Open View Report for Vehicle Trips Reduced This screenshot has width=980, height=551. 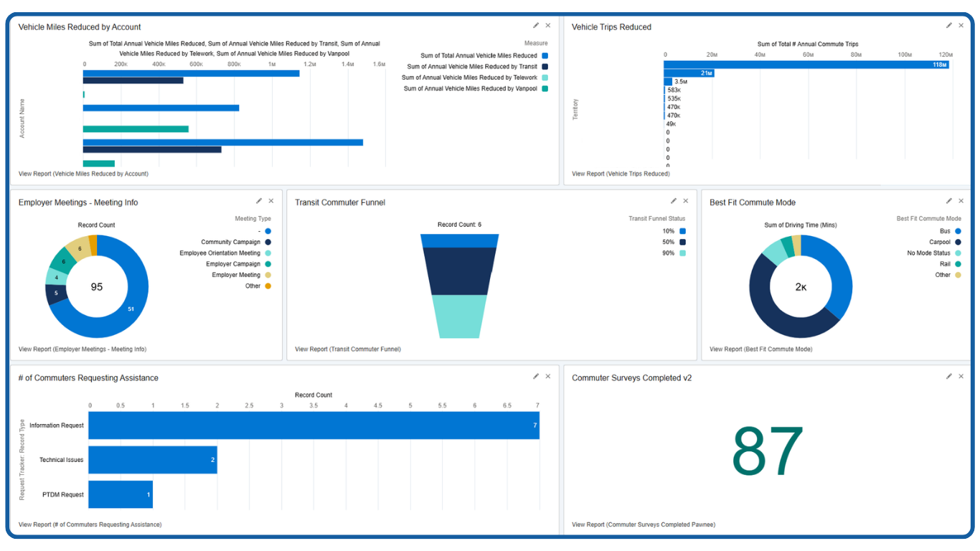(621, 174)
